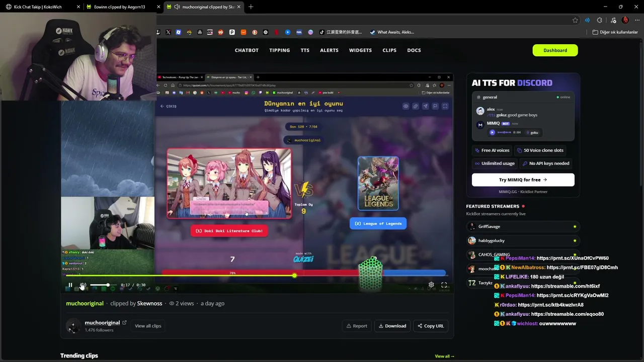
Task: Click r0rdao prnt.sc chat link
Action: 550,305
